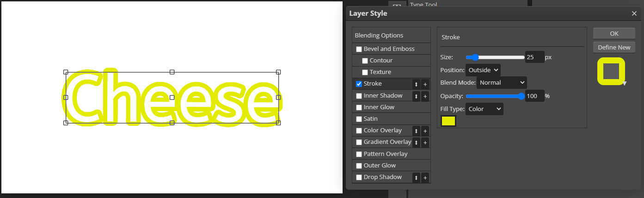Reorder Gradient Overlay using its up-down arrows icon

[416, 142]
